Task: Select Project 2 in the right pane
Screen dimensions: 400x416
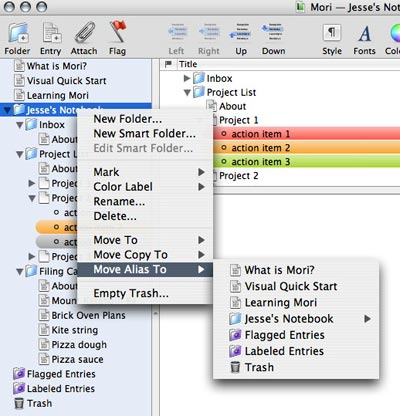Action: pyautogui.click(x=239, y=176)
